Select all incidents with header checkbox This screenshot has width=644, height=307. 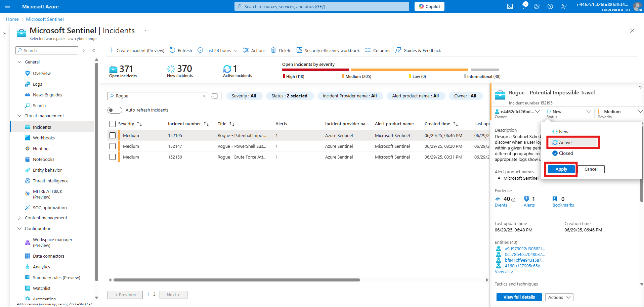[113, 124]
